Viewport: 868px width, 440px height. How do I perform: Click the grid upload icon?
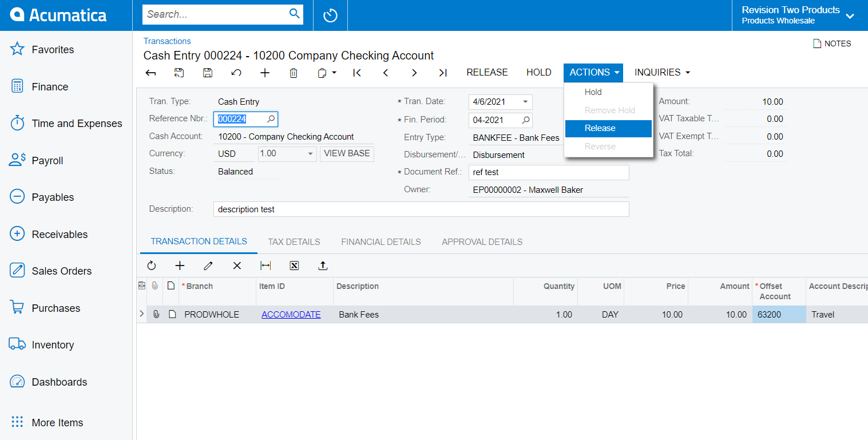tap(323, 265)
